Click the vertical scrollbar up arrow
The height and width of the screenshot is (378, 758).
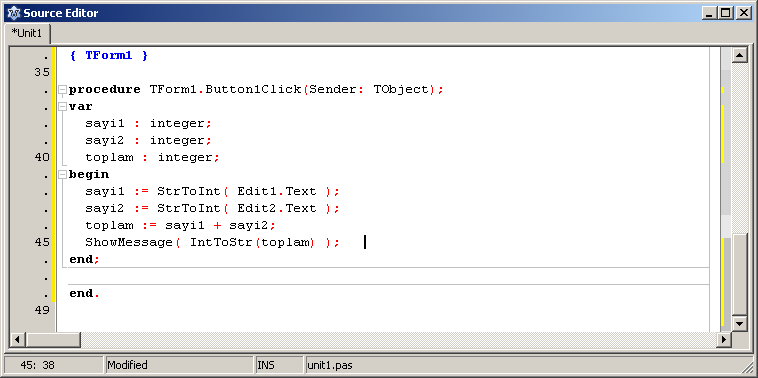pos(740,55)
